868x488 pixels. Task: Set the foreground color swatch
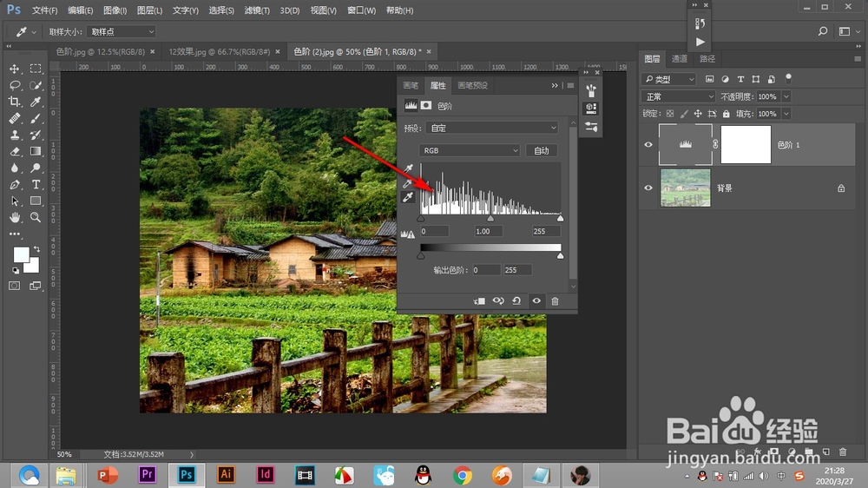(21, 254)
